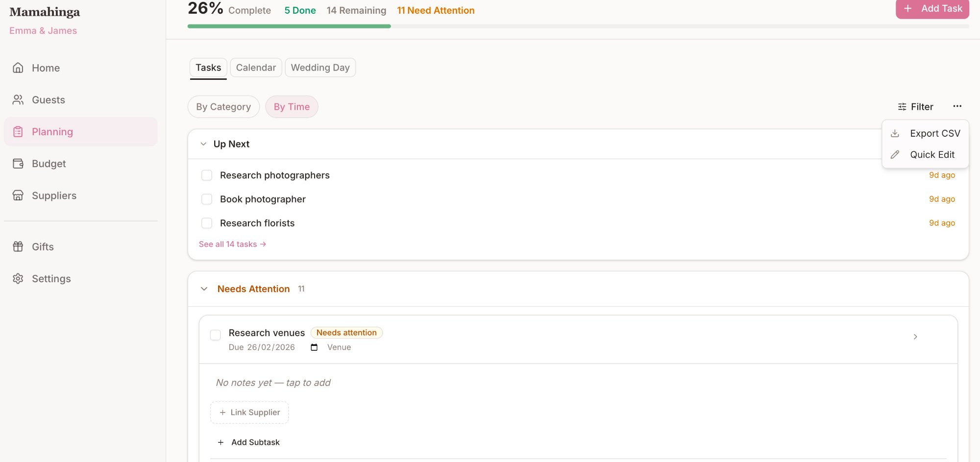Open the three-dot overflow menu icon
The width and height of the screenshot is (980, 462).
point(957,106)
